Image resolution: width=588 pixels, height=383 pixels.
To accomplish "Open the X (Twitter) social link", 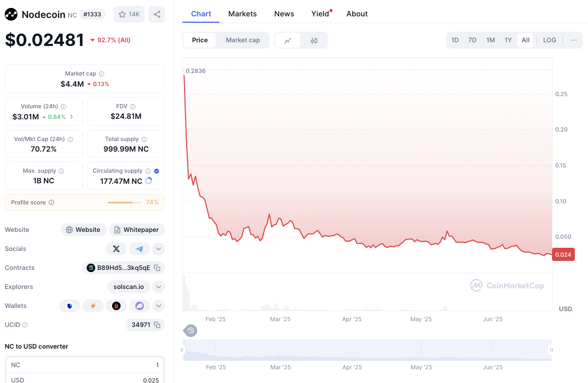I will 116,249.
